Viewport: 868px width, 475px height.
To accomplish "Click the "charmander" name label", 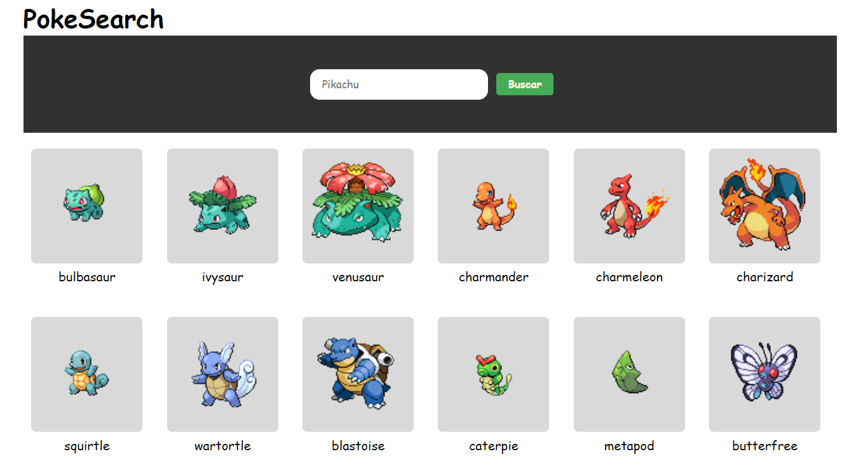I will pyautogui.click(x=494, y=277).
